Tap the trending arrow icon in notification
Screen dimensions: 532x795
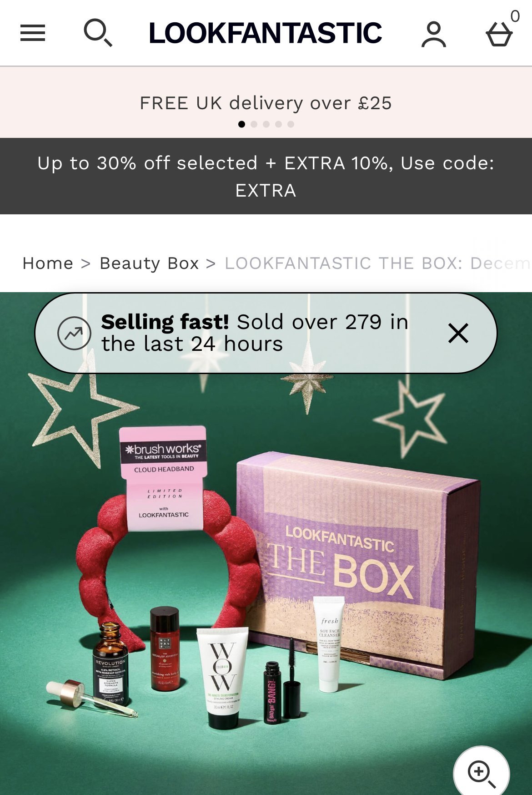coord(74,333)
